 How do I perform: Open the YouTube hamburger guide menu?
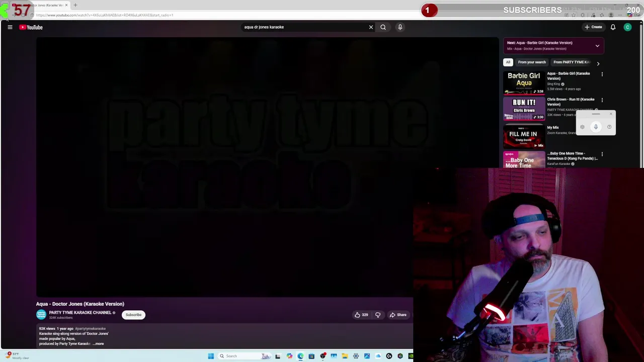click(x=10, y=27)
